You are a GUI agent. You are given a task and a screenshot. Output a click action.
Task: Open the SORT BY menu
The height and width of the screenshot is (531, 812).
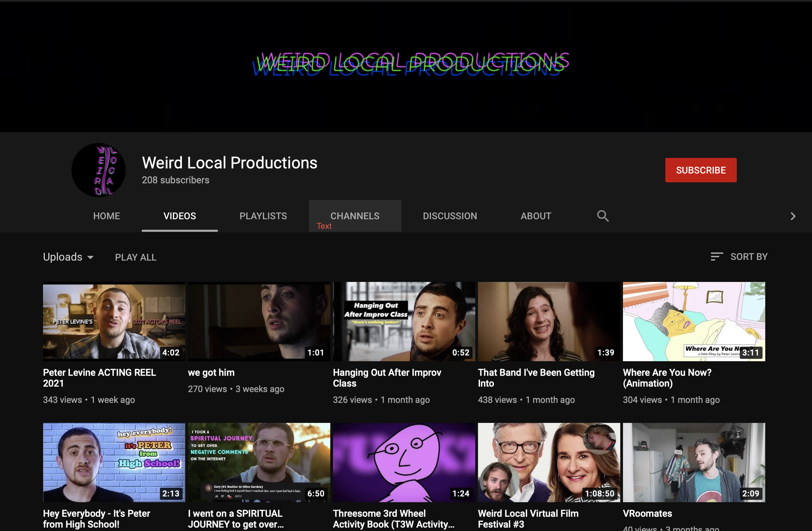click(749, 257)
